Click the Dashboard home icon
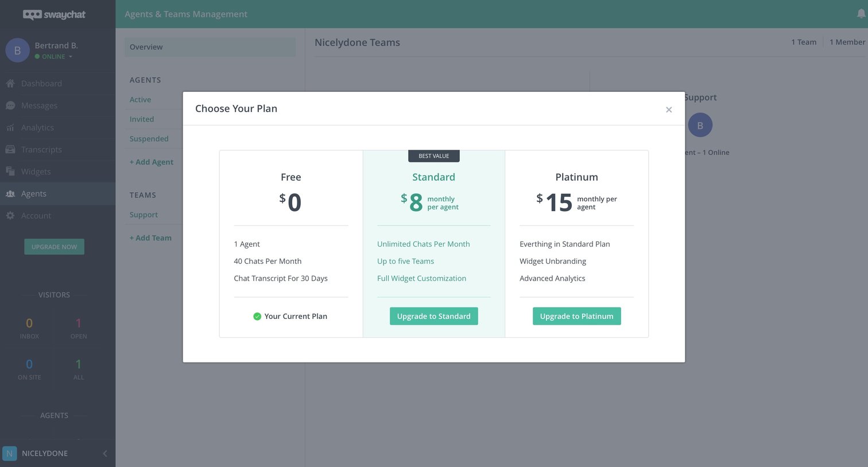This screenshot has width=868, height=467. [x=10, y=83]
